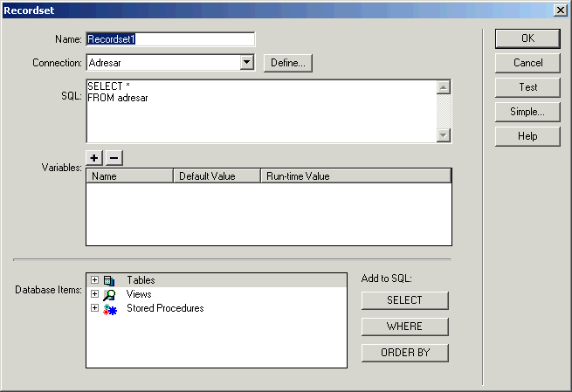Select the Stored Procedures row

[217, 308]
